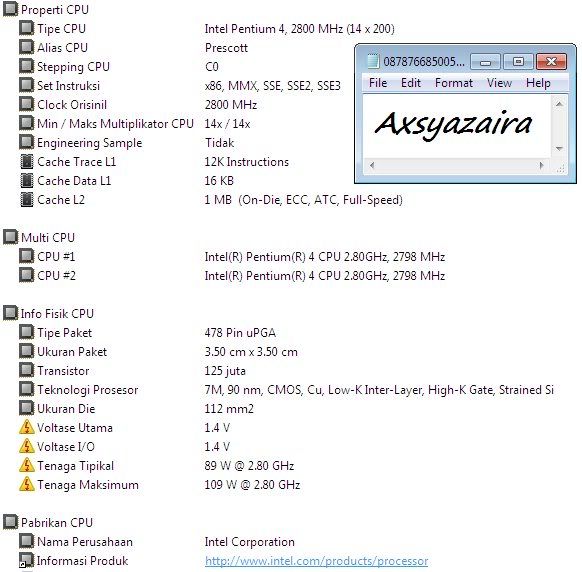The width and height of the screenshot is (582, 572).
Task: Click the Notepad vertical scrollbar up arrow
Action: pyautogui.click(x=559, y=104)
